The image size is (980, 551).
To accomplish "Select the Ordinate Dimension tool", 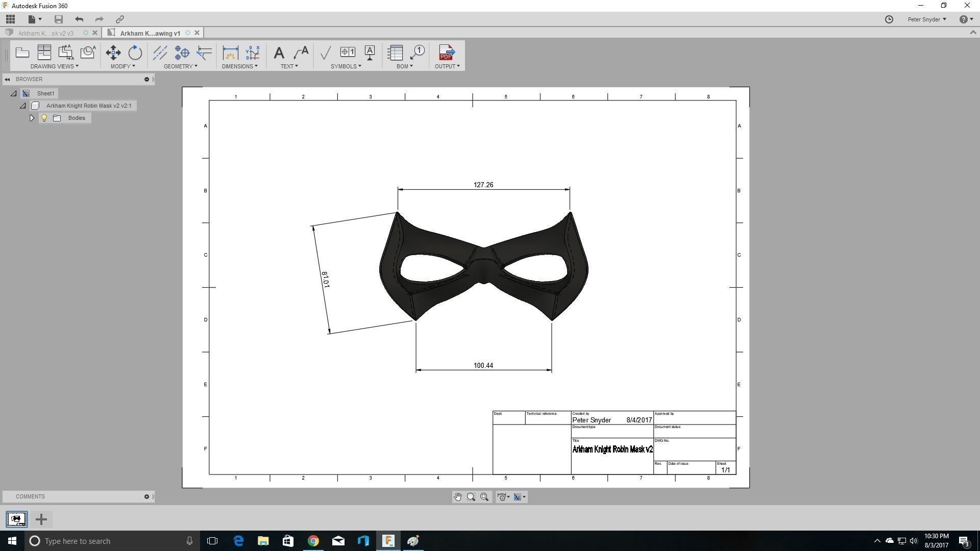I will click(x=253, y=53).
